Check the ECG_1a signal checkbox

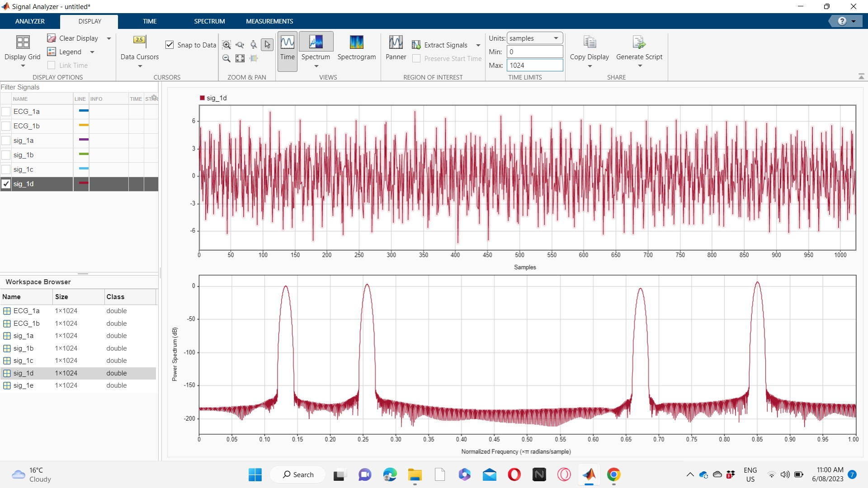pyautogui.click(x=6, y=112)
